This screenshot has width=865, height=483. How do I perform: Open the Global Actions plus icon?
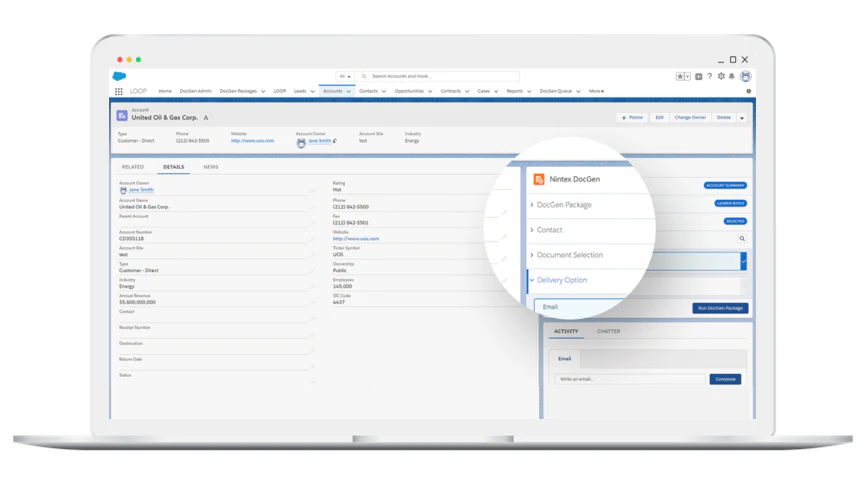click(x=698, y=77)
